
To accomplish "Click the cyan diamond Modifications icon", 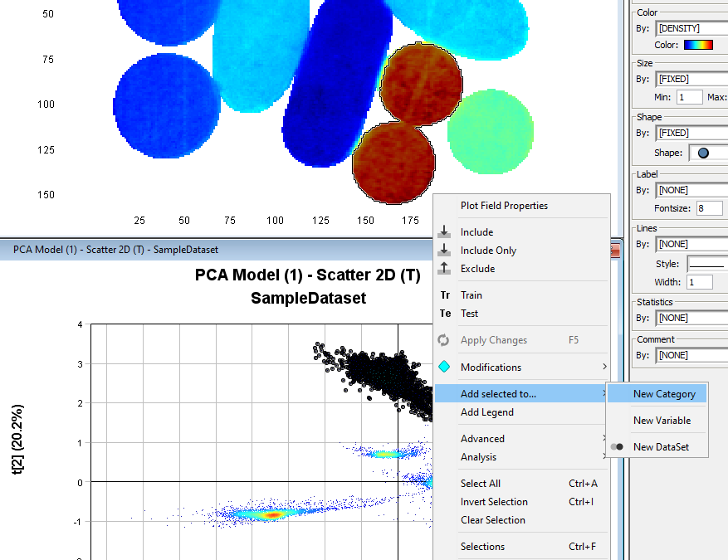I will (x=445, y=368).
